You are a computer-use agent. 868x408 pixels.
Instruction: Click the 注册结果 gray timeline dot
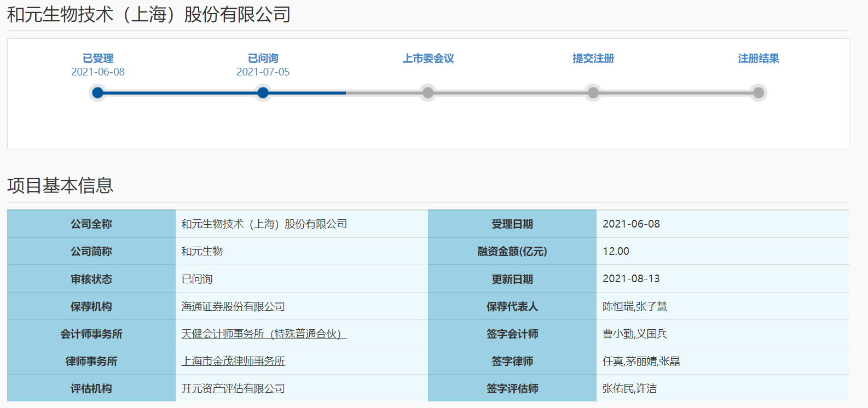point(759,93)
